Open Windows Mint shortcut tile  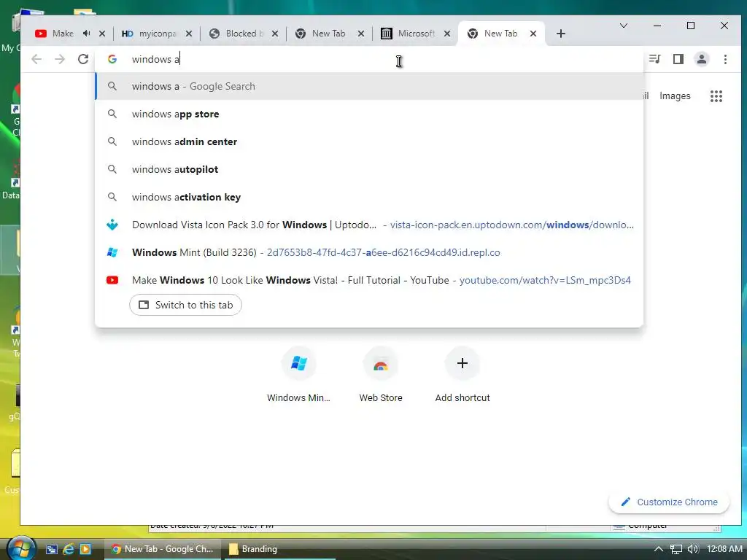tap(298, 375)
